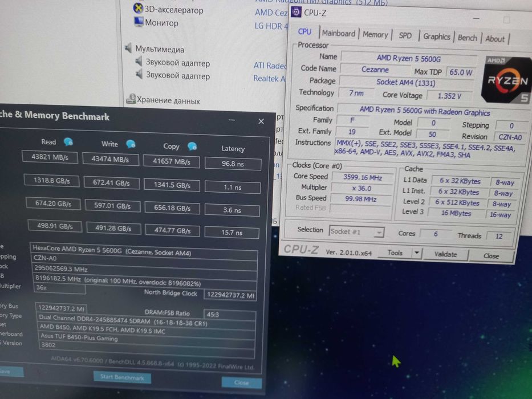Click the Core Voltage value 1.352 V
The height and width of the screenshot is (399, 532).
[449, 96]
